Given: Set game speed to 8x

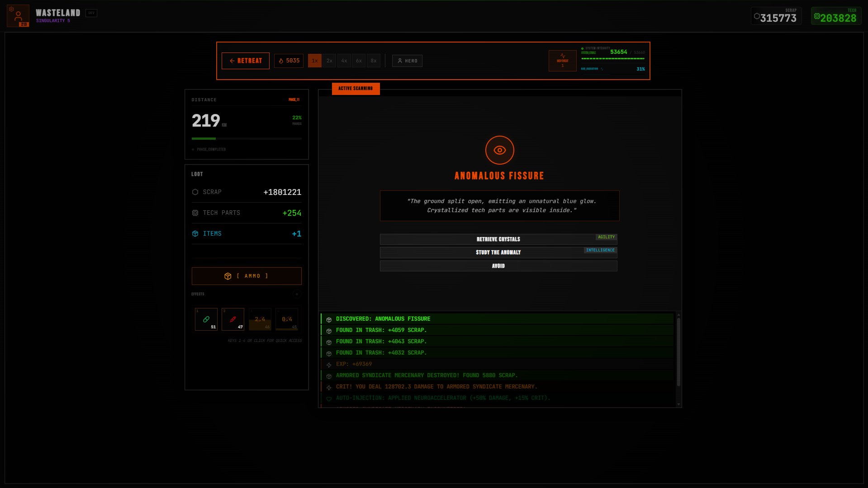Looking at the screenshot, I should tap(374, 61).
